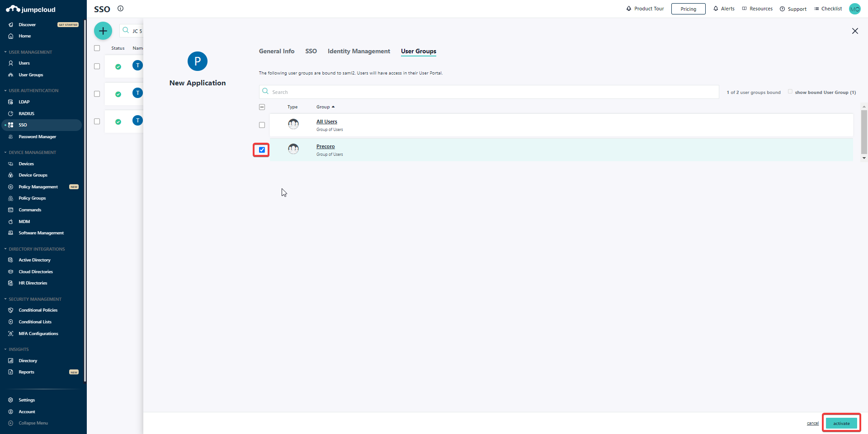Click the Pricing button
This screenshot has height=434, width=868.
pos(689,9)
